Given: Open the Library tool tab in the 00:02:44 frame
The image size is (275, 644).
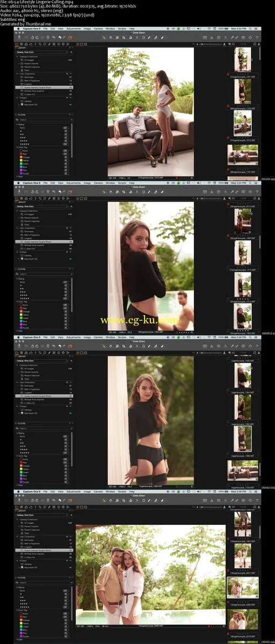Looking at the screenshot, I should click(17, 506).
